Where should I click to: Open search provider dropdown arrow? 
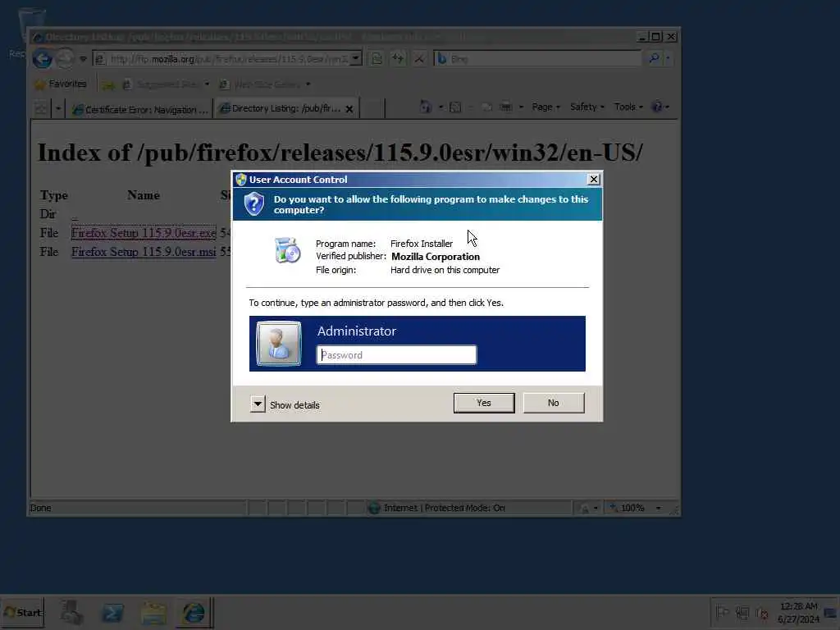[x=668, y=58]
